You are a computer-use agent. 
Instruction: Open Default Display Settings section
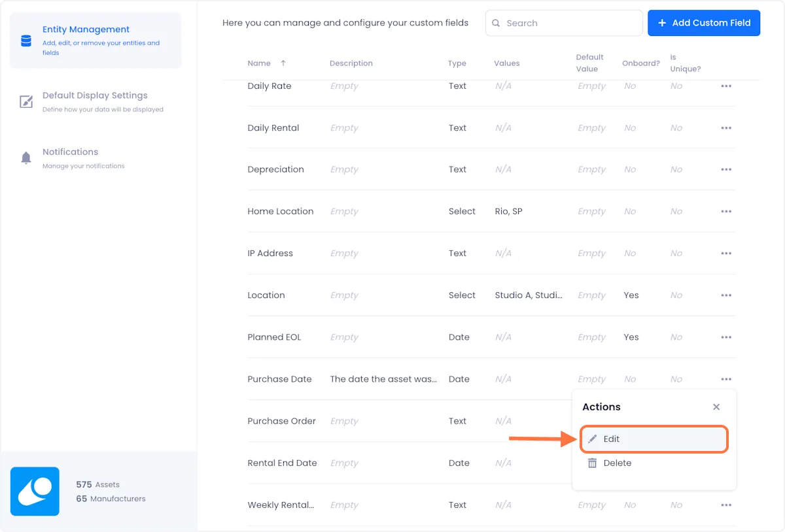pos(96,101)
